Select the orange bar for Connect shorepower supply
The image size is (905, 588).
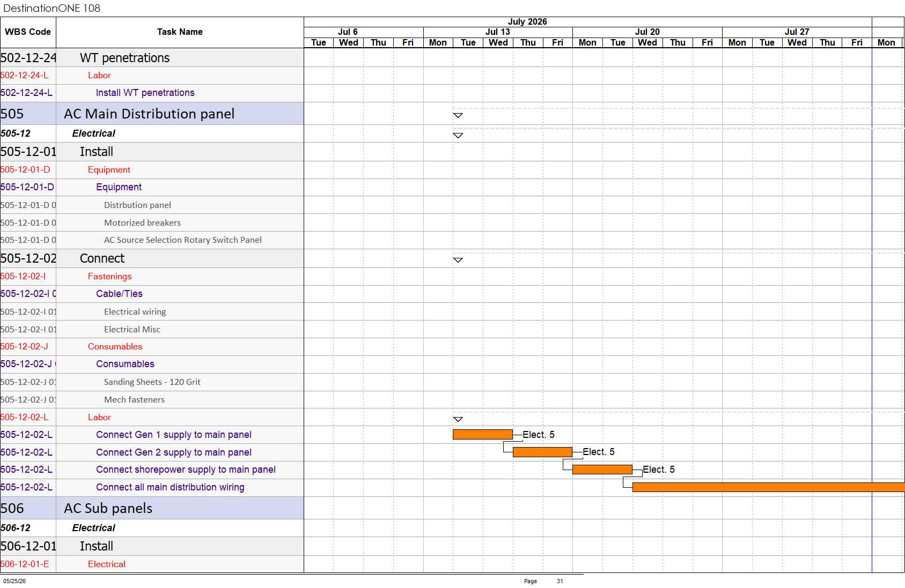(x=602, y=470)
